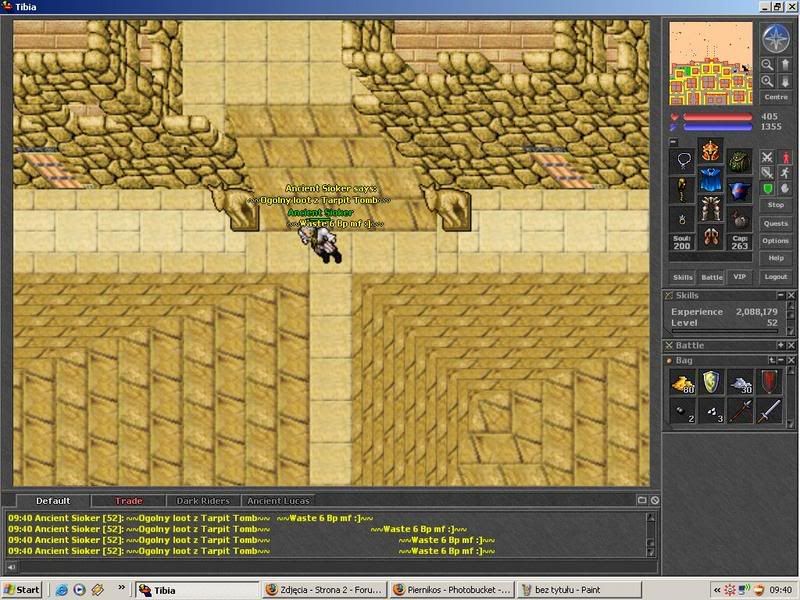
Task: Select the red shield in Bag
Action: click(769, 383)
